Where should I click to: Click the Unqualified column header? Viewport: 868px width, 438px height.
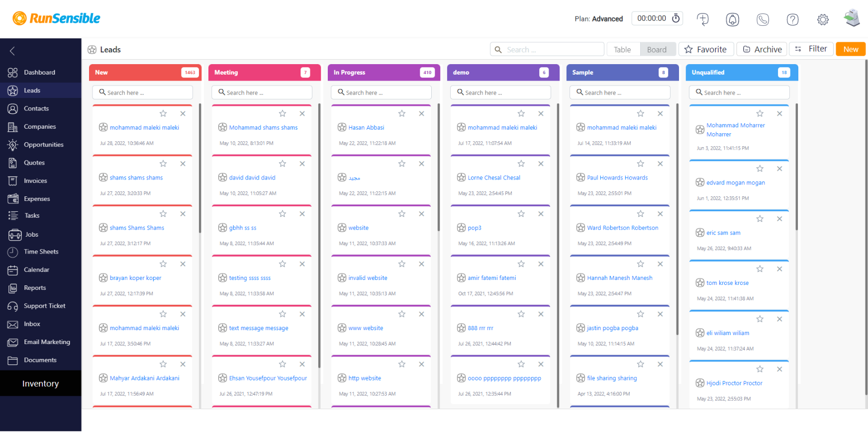742,73
